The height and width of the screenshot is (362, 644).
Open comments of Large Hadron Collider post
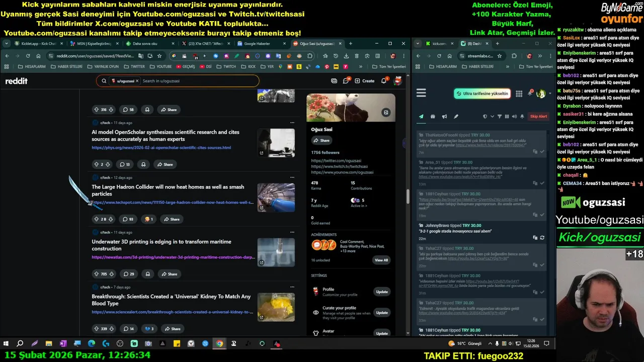tap(128, 219)
